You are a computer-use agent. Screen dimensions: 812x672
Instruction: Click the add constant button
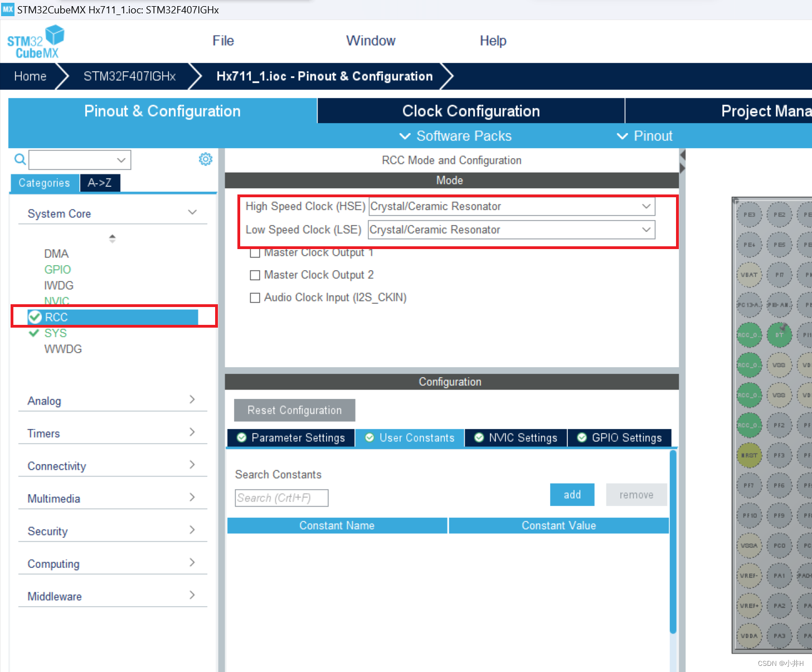tap(572, 495)
